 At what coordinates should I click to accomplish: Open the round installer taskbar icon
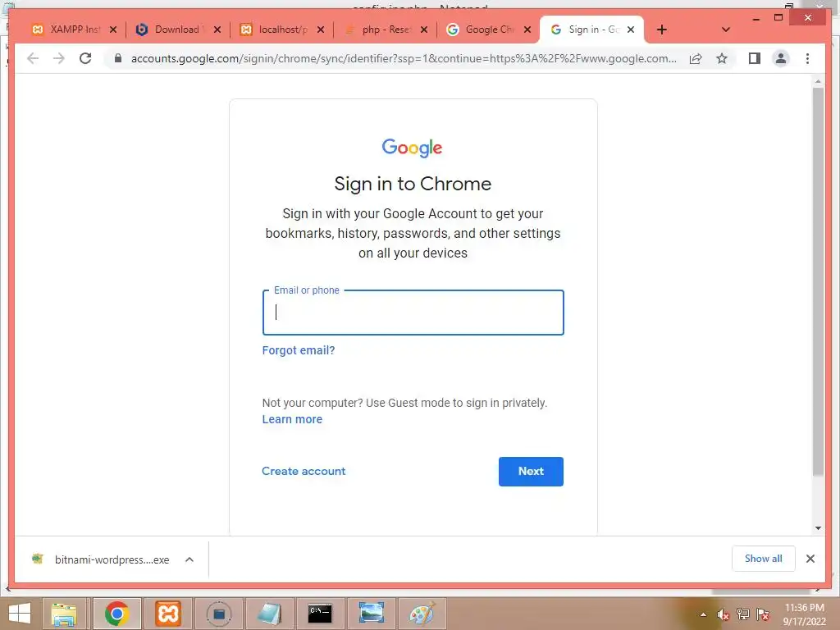pyautogui.click(x=218, y=614)
